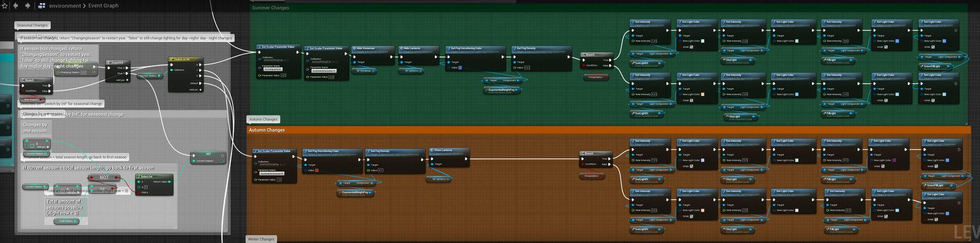
Task: Select the Sequence node title
Action: click(117, 62)
